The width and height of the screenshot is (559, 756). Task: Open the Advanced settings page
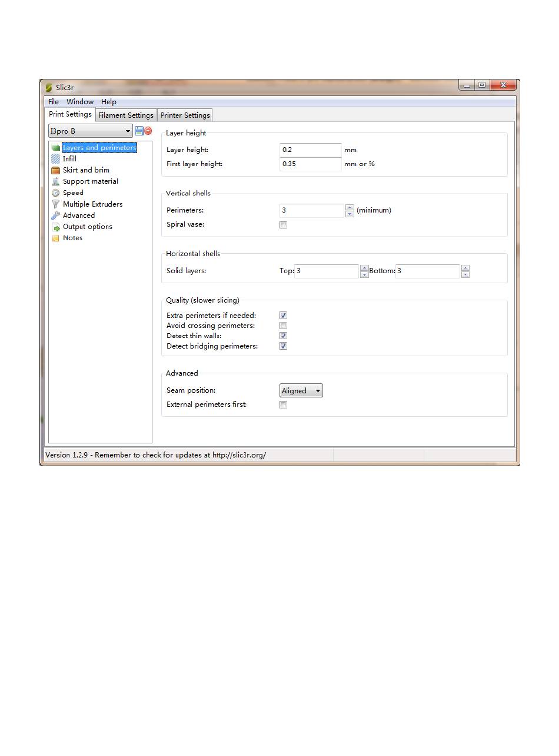click(x=79, y=215)
